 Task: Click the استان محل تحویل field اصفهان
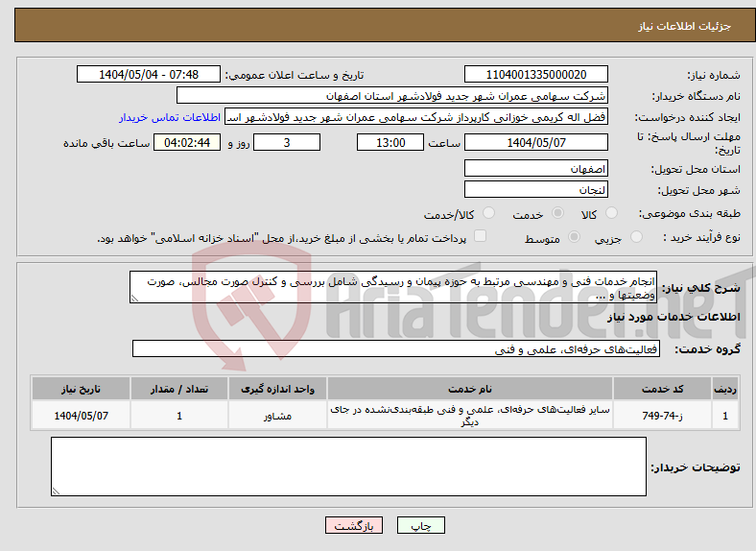click(535, 168)
